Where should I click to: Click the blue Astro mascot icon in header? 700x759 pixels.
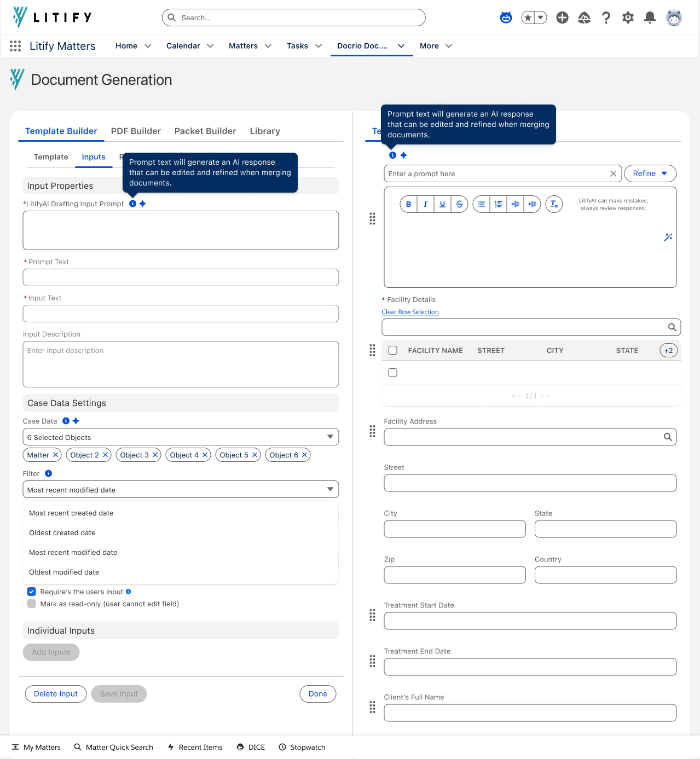coord(506,18)
